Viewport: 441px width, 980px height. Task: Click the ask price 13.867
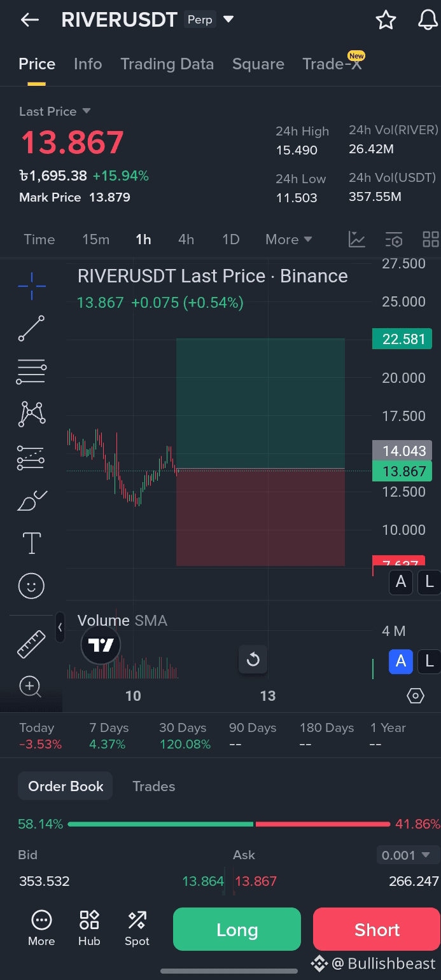pyautogui.click(x=256, y=881)
